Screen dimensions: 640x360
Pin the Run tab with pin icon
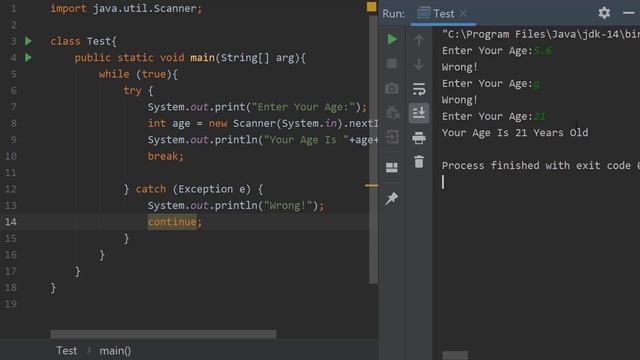click(392, 198)
